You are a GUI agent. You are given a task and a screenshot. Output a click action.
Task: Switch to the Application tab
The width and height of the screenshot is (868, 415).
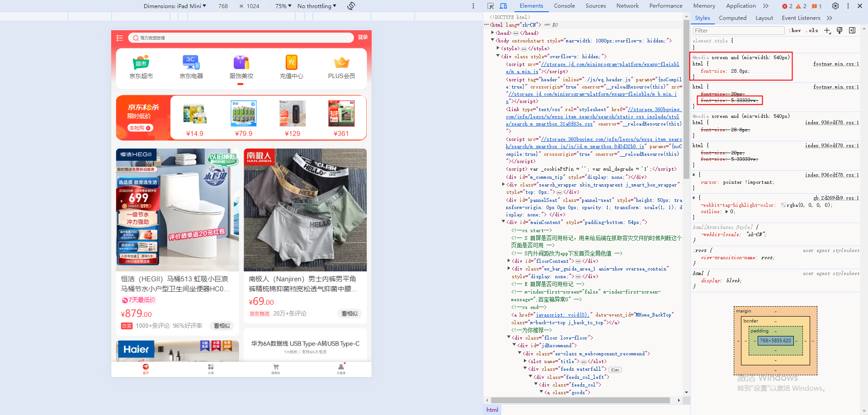(x=741, y=6)
